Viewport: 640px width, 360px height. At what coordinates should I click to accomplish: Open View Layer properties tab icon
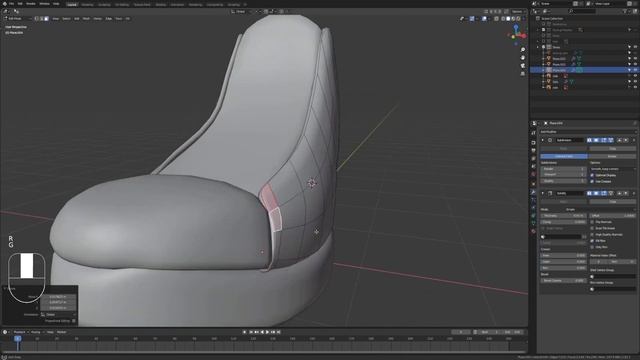[x=533, y=158]
